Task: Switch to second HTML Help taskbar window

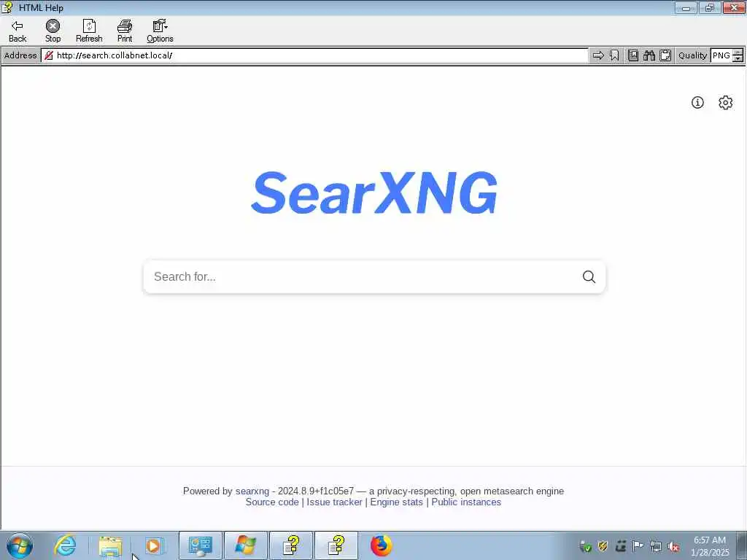Action: (336, 545)
